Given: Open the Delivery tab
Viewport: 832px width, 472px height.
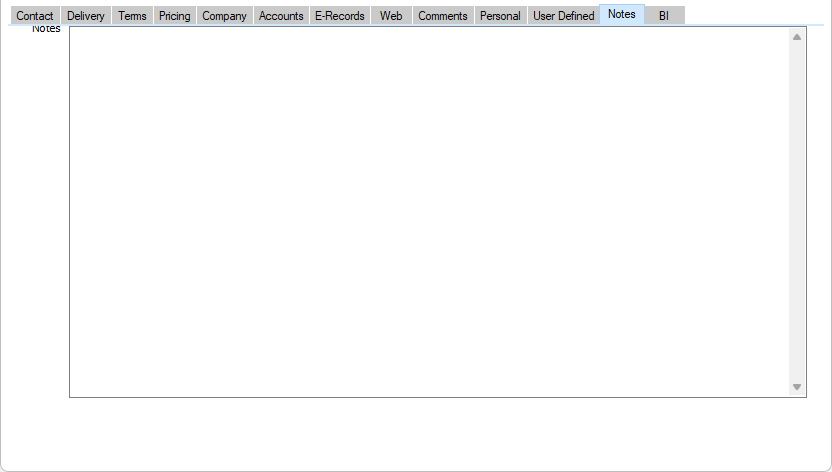Looking at the screenshot, I should coord(86,15).
